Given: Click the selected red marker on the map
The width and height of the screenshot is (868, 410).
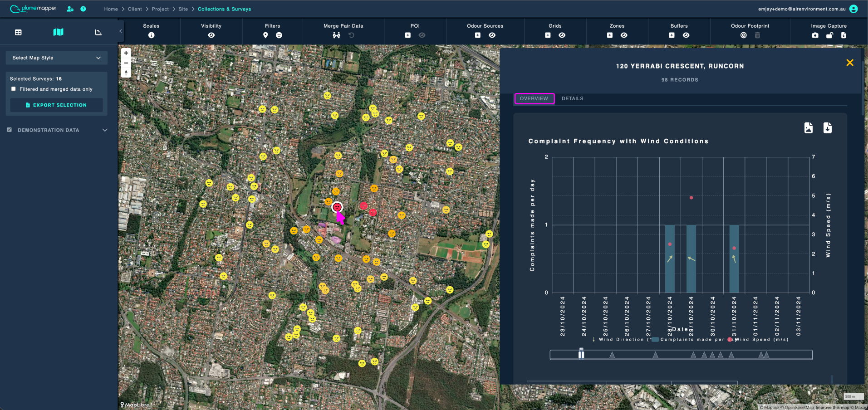Looking at the screenshot, I should (337, 207).
